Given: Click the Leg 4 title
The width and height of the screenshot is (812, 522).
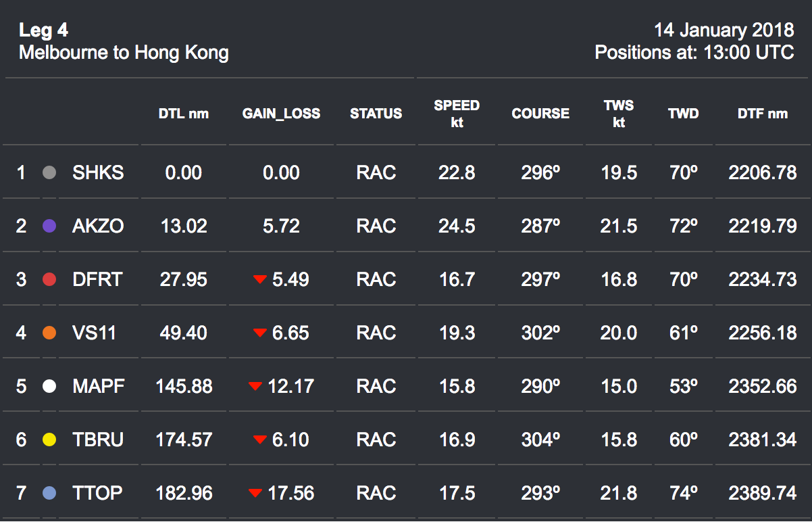Looking at the screenshot, I should click(x=43, y=30).
